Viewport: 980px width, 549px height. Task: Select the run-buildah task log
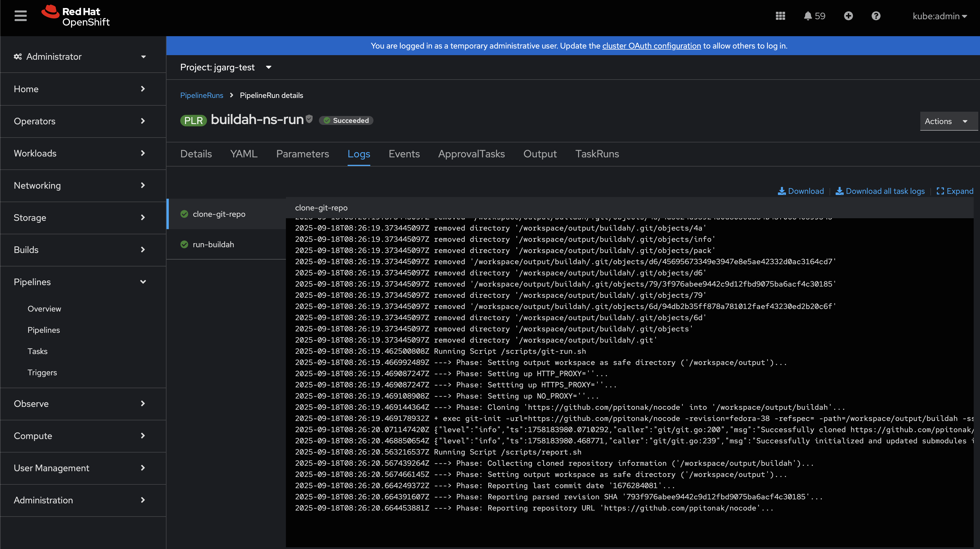[213, 245]
